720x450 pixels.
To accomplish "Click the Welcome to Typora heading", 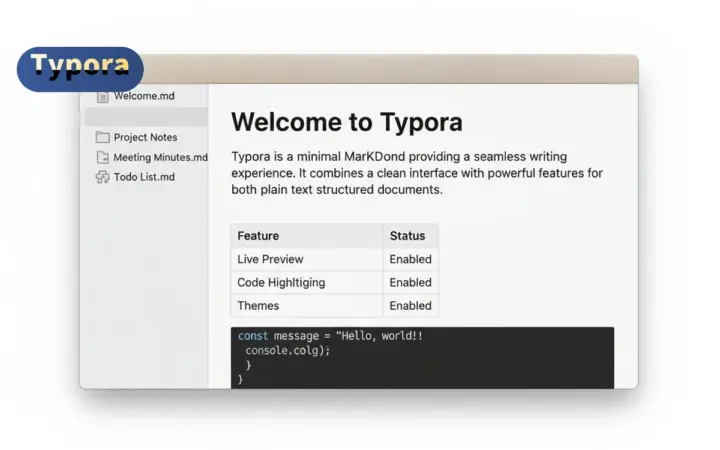I will [x=347, y=122].
